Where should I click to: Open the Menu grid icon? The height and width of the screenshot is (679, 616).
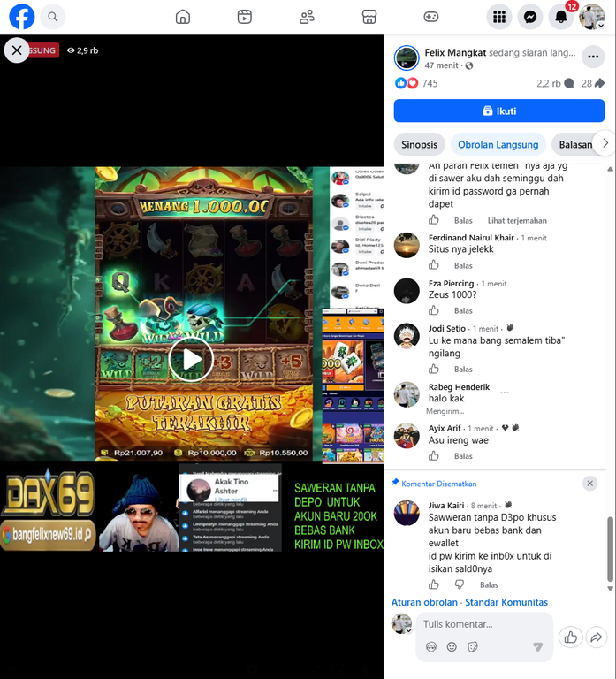point(499,17)
